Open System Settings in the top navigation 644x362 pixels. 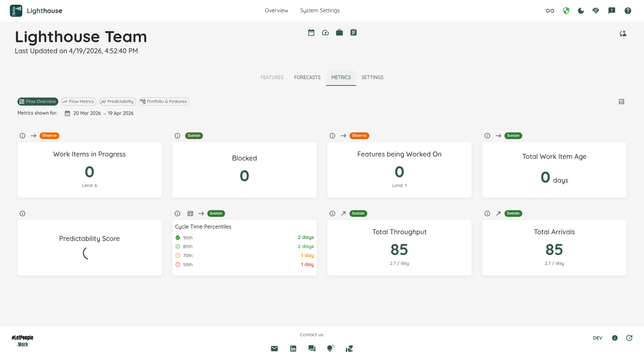click(320, 10)
